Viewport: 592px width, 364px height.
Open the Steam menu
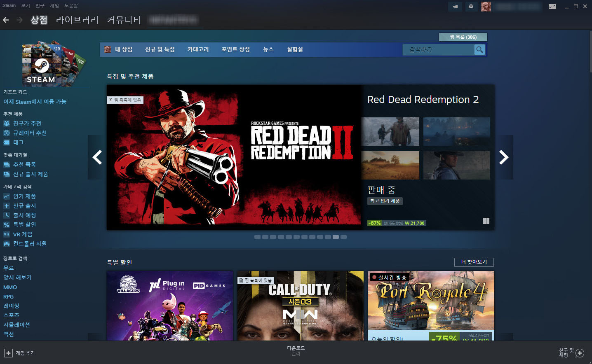click(x=9, y=6)
